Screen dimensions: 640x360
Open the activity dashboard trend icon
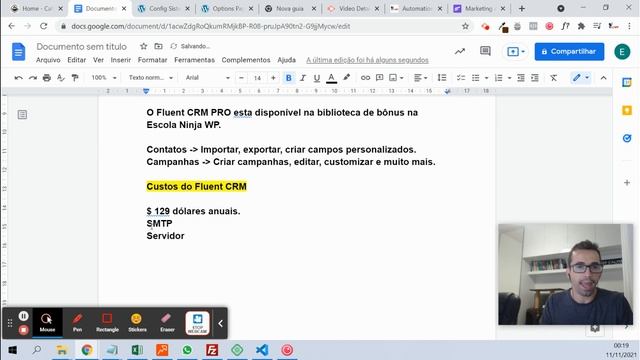(460, 51)
